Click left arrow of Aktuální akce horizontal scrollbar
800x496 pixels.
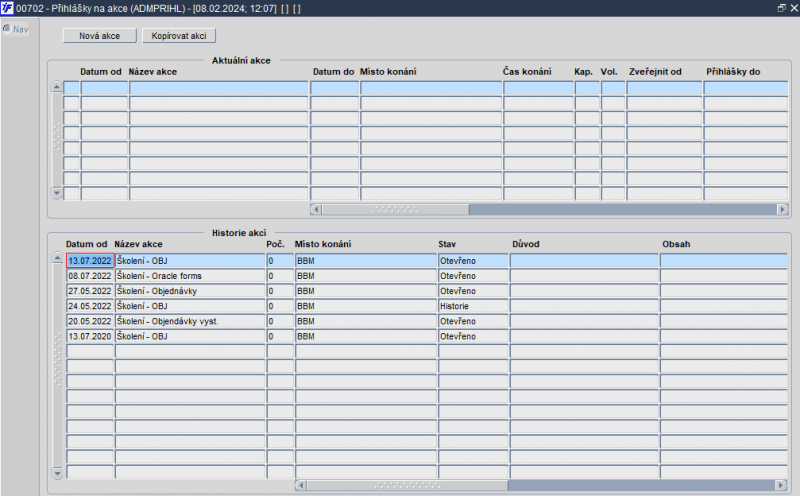pos(316,209)
